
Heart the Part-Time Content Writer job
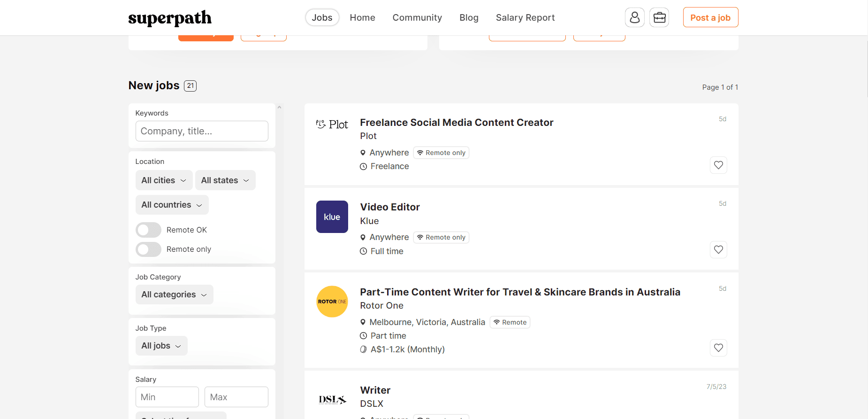coord(718,348)
